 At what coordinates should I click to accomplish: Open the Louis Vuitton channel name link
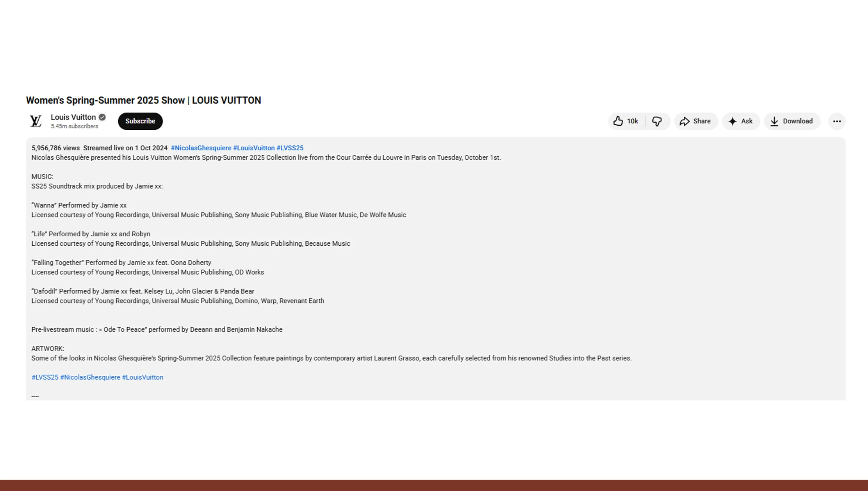click(x=73, y=117)
